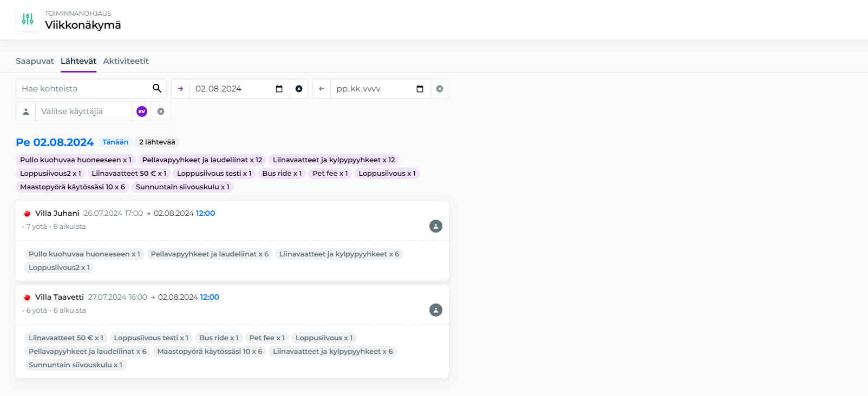Click the purple EV user badge
The width and height of the screenshot is (868, 396).
click(x=142, y=111)
